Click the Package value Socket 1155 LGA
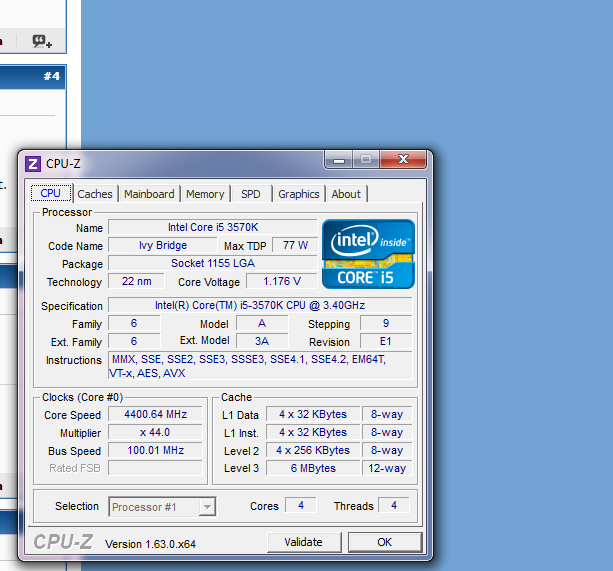613x571 pixels. (213, 263)
